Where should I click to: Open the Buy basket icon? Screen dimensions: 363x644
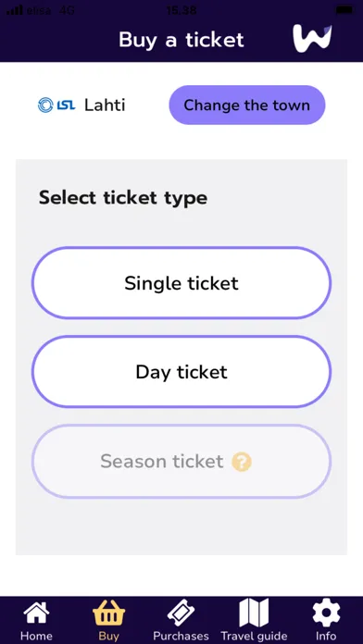pos(108,613)
